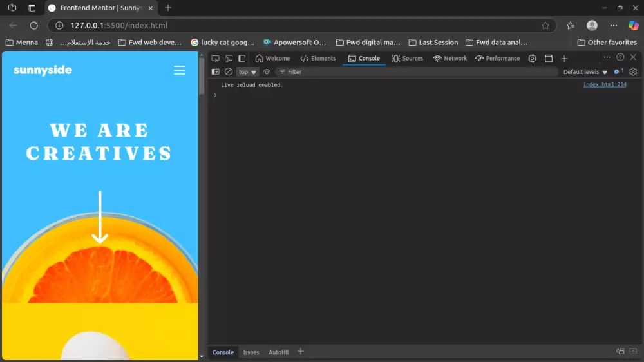Viewport: 644px width, 362px height.
Task: Add more tools with the plus icon
Action: pos(564,59)
